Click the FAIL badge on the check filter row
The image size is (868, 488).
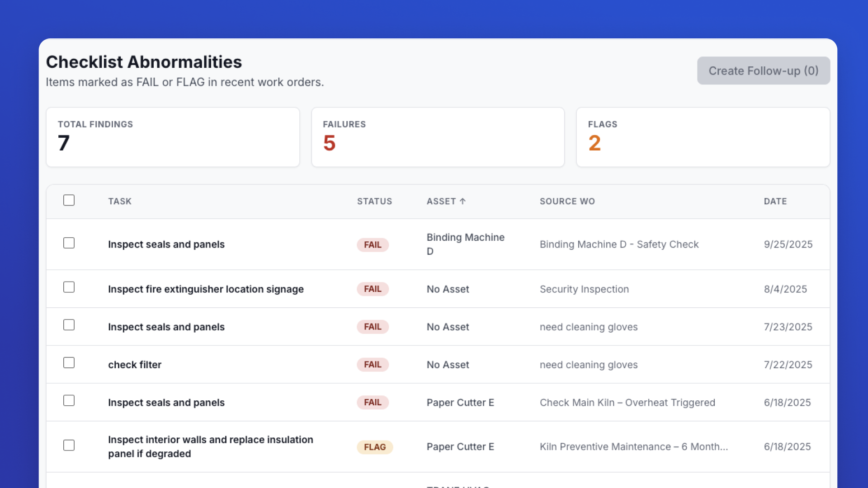373,365
